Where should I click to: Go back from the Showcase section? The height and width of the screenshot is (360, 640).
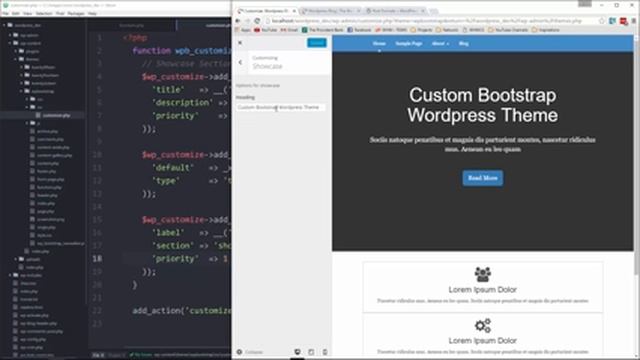tap(240, 62)
